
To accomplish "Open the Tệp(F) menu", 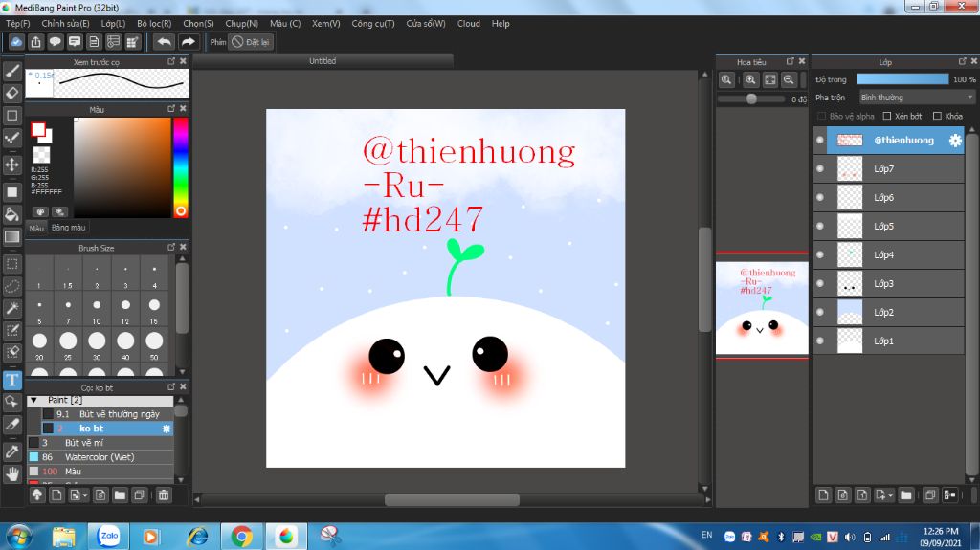I will coord(17,24).
